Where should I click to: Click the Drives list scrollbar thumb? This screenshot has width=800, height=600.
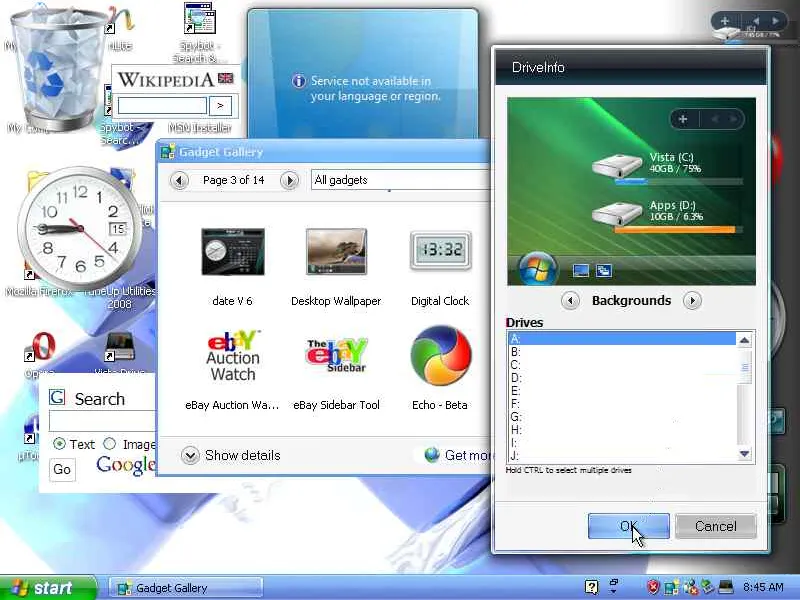[745, 367]
